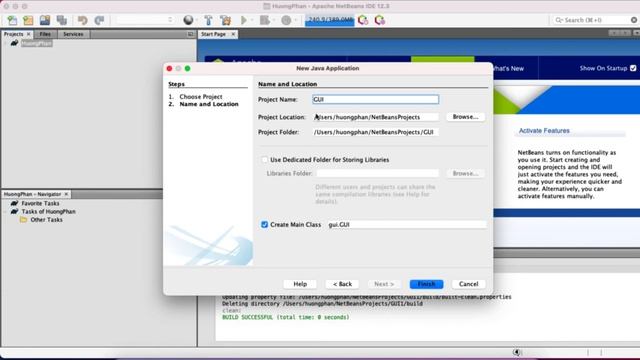Click the second profiler icon beside memory bar
Screen dimensions: 640x360
380,20
